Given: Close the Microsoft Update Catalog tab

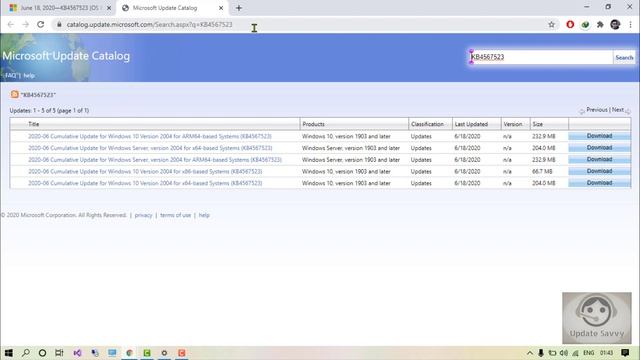Looking at the screenshot, I should coord(221,8).
